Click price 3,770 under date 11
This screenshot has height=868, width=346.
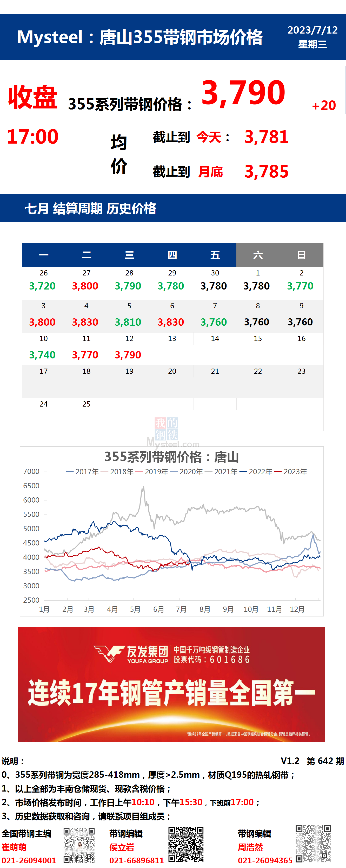click(85, 355)
